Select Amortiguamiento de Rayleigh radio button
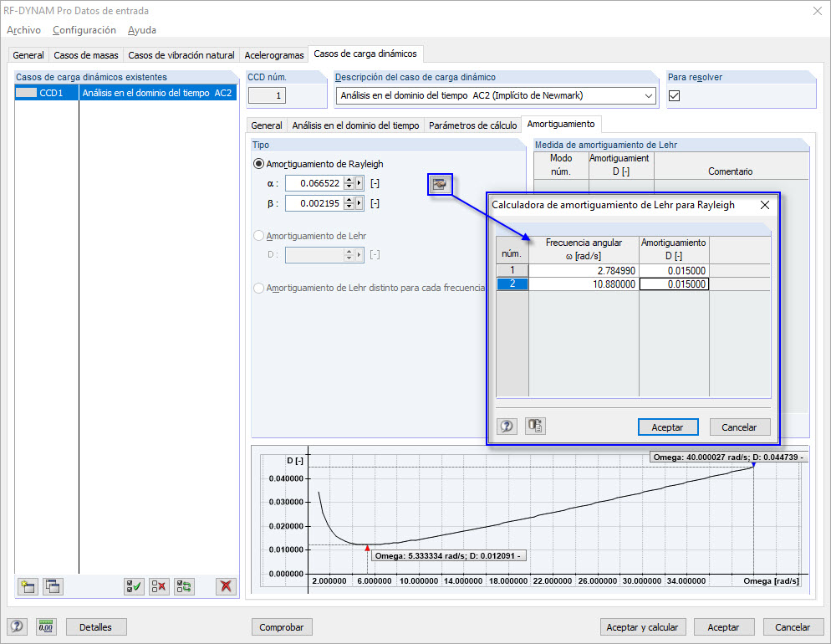The width and height of the screenshot is (831, 644). point(258,164)
